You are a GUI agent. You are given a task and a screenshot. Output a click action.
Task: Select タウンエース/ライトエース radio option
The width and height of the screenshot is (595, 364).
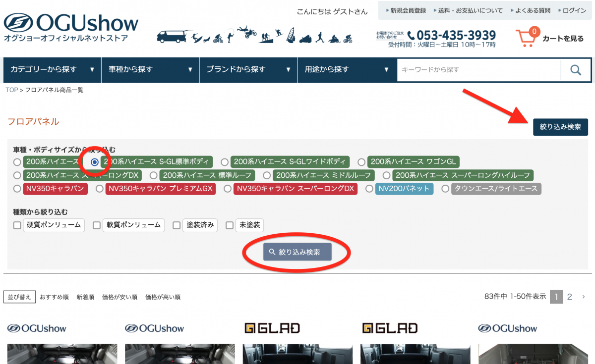pos(445,189)
